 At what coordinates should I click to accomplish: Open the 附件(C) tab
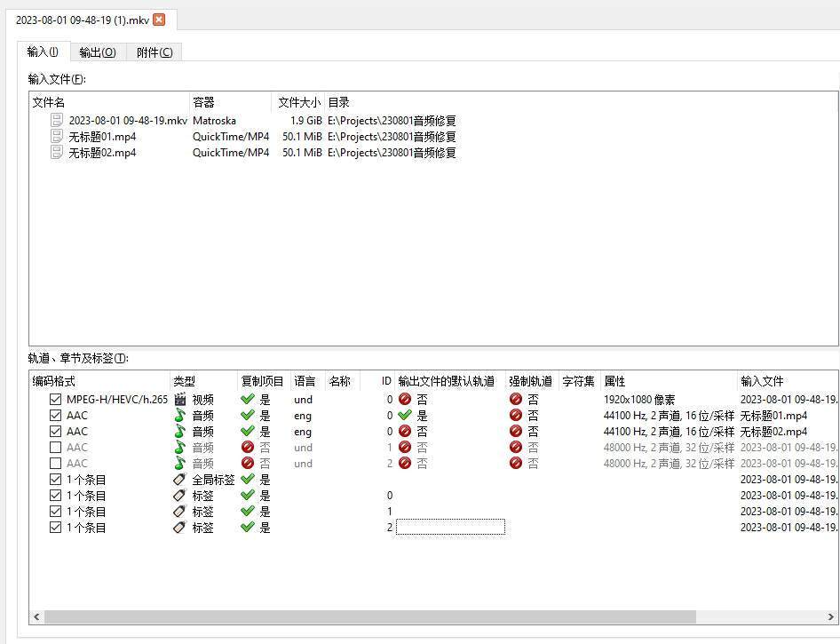(155, 52)
